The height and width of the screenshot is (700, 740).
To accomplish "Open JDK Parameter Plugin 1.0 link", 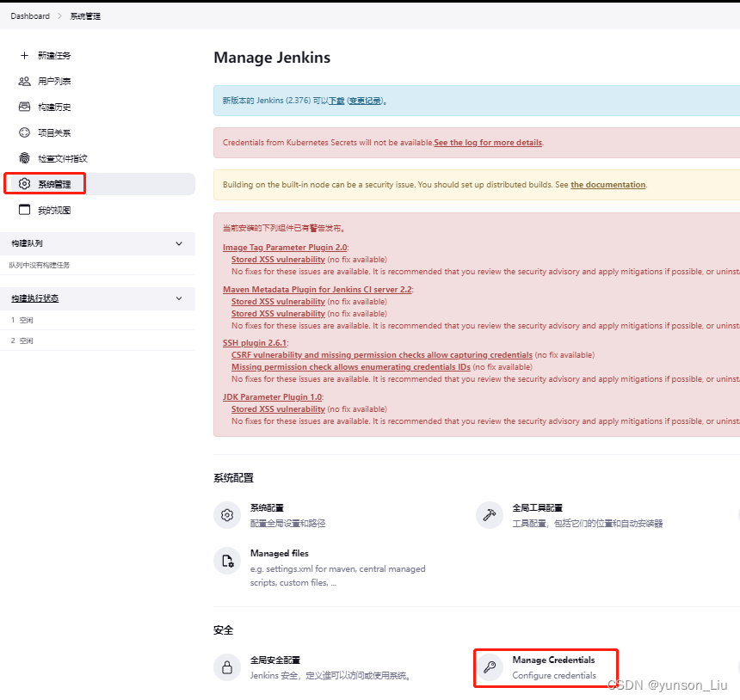I will coord(272,396).
